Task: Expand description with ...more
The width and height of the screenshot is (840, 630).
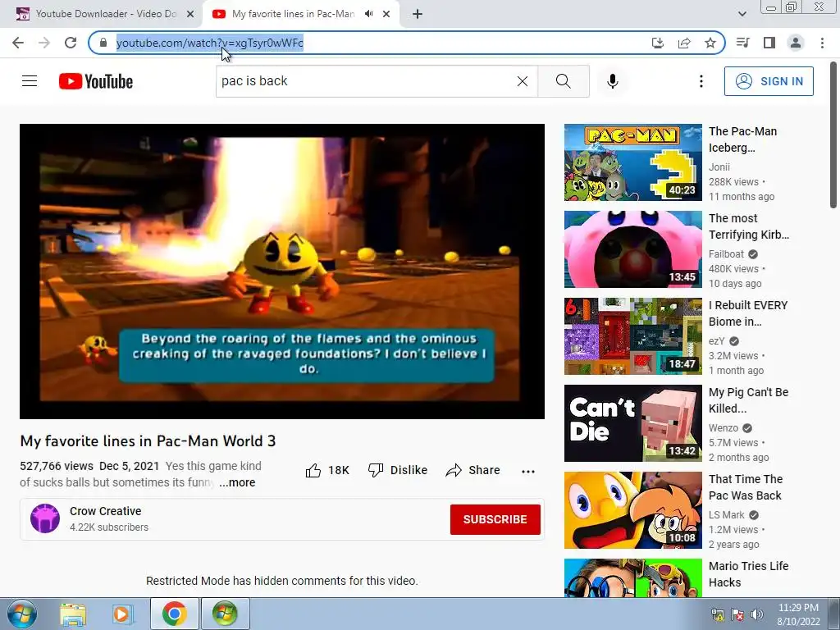Action: (x=237, y=482)
